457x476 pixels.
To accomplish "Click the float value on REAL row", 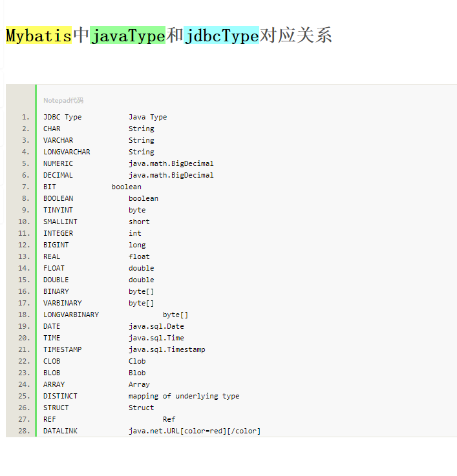I will pyautogui.click(x=139, y=256).
